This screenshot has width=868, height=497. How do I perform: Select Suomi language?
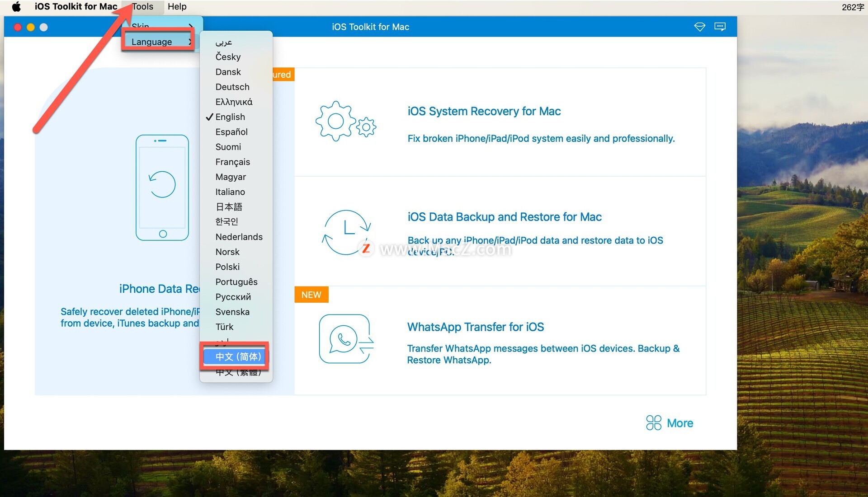click(x=236, y=147)
